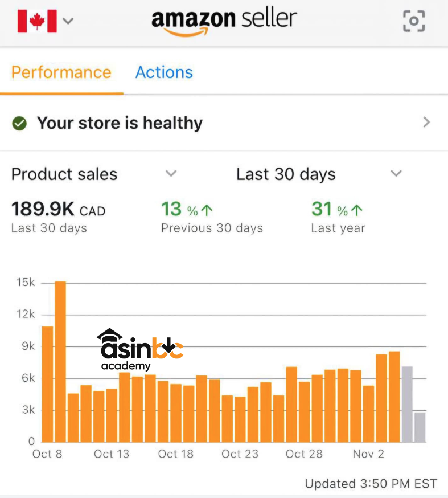Tap the camera scan icon
Viewport: 448px width, 498px height.
(414, 21)
